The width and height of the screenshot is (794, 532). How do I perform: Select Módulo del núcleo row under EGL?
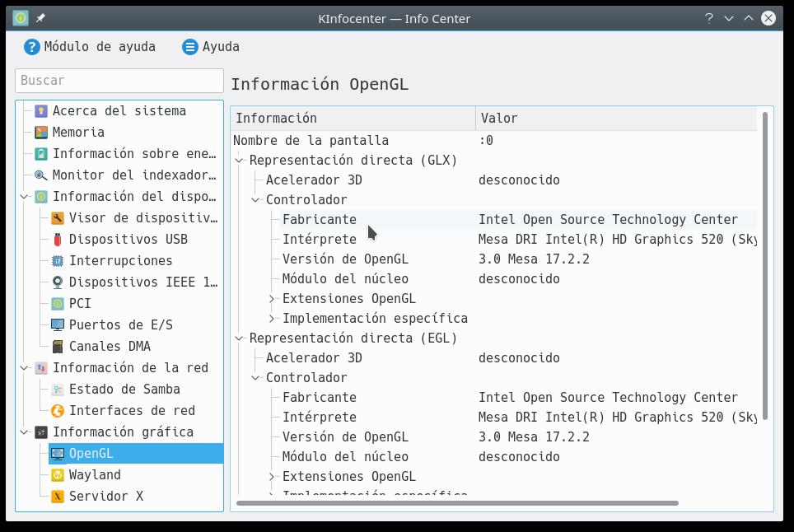pyautogui.click(x=519, y=456)
